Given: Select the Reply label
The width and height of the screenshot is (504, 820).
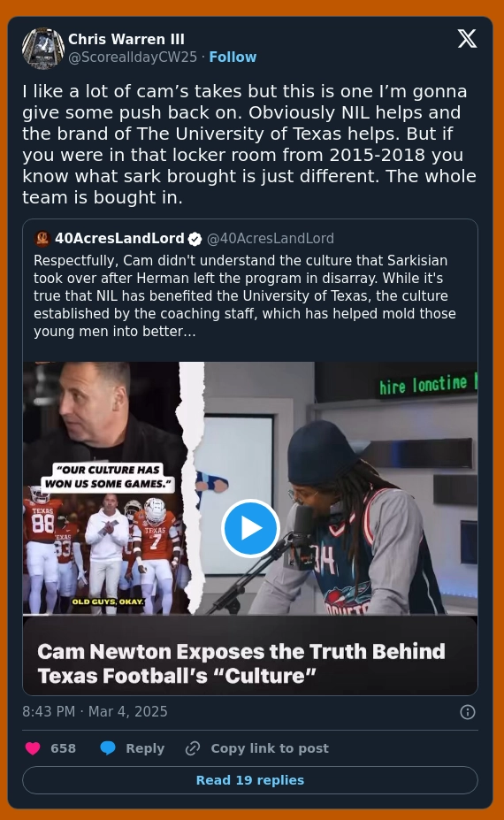Looking at the screenshot, I should pyautogui.click(x=145, y=748).
